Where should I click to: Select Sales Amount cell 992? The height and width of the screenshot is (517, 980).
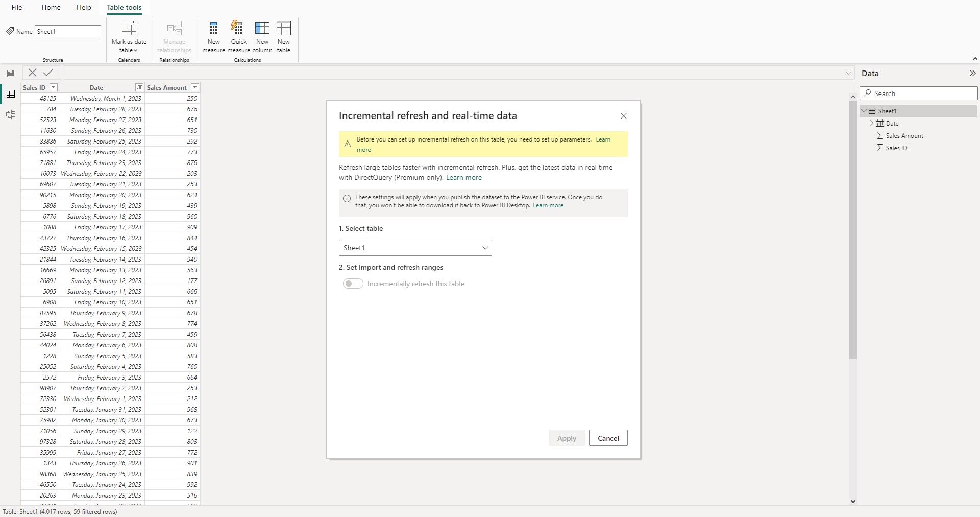click(172, 484)
